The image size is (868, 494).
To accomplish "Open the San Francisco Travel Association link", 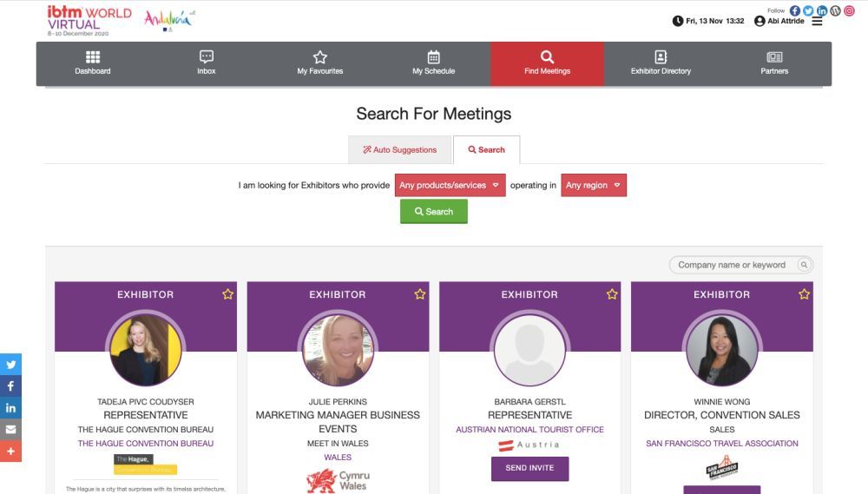I will click(x=722, y=443).
